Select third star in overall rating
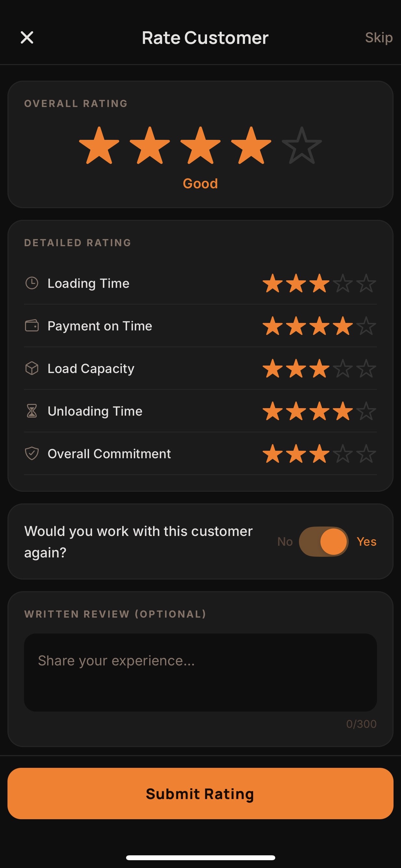The height and width of the screenshot is (868, 401). click(x=200, y=146)
